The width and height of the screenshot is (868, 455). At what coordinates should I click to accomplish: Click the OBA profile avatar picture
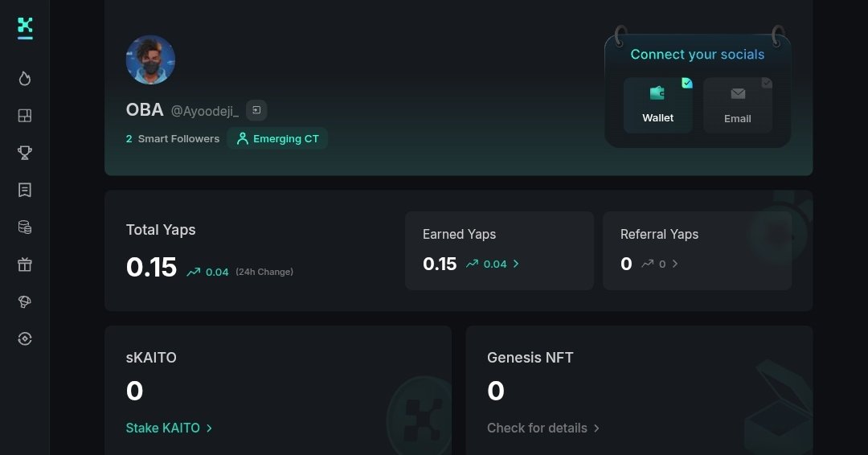click(x=150, y=59)
